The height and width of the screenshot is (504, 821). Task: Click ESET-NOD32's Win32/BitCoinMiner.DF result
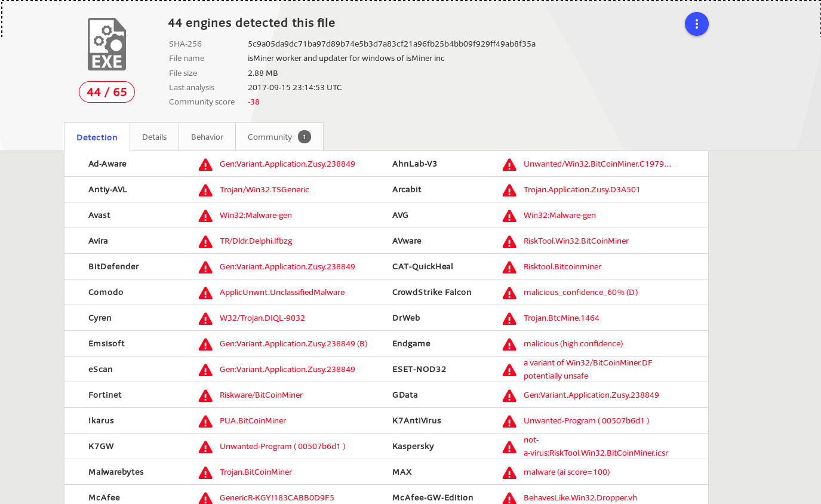588,369
